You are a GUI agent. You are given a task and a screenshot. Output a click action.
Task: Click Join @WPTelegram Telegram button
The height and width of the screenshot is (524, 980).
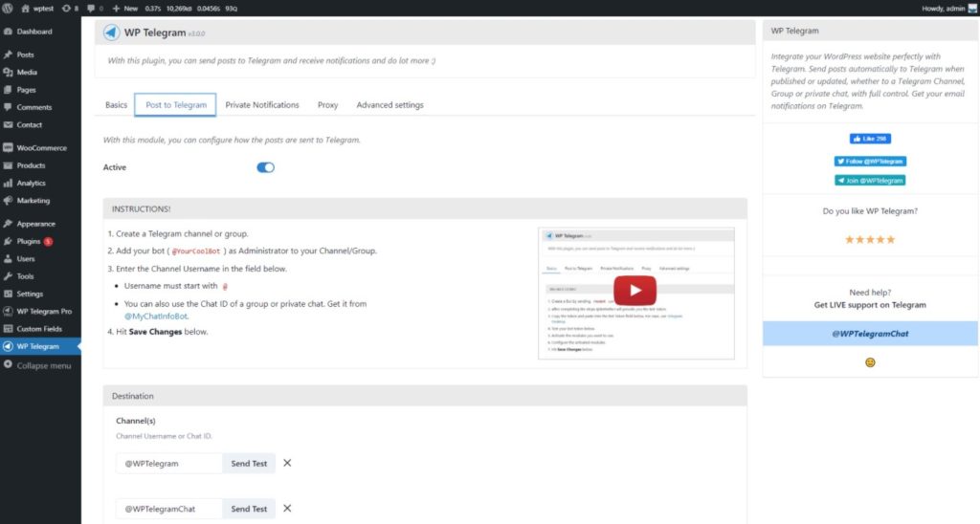pos(870,181)
